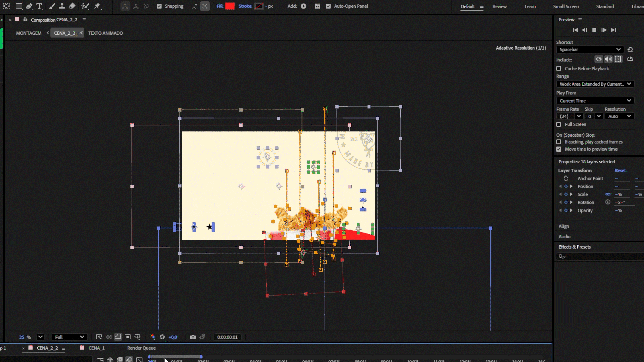
Task: Toggle Include audio speaker in preview
Action: tap(608, 59)
